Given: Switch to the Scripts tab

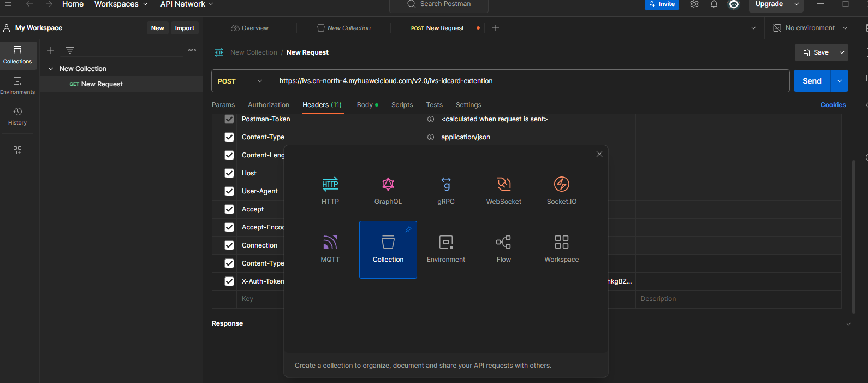Looking at the screenshot, I should 402,105.
